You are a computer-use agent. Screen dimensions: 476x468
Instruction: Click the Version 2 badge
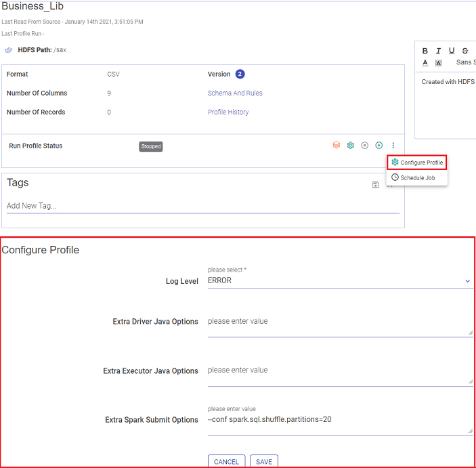tap(240, 74)
